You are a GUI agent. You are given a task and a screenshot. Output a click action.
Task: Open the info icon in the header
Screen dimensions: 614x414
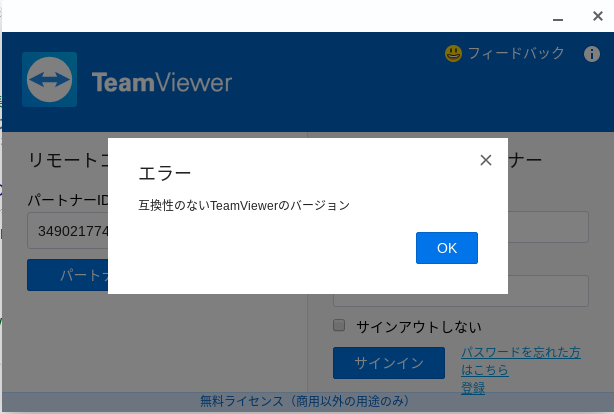click(592, 54)
